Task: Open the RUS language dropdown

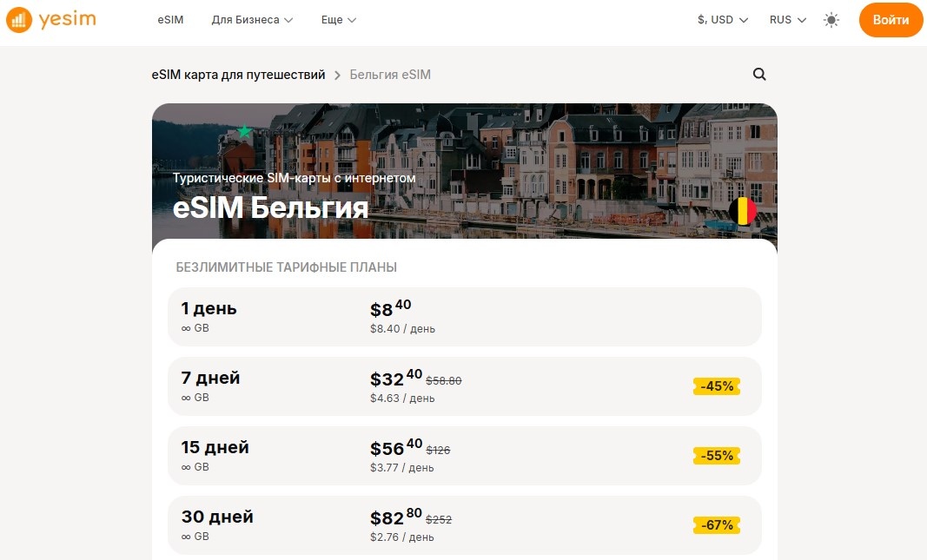Action: click(788, 20)
